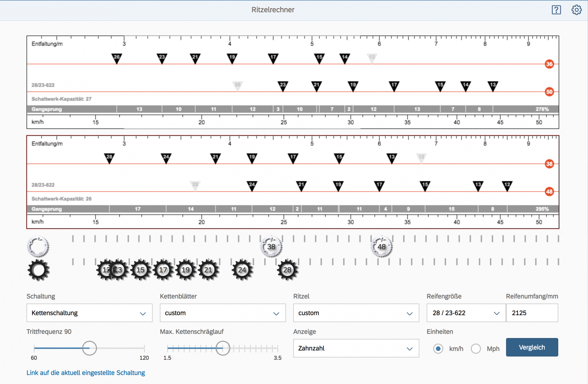This screenshot has width=588, height=384.
Task: Select the Mph units radio button
Action: click(x=476, y=348)
